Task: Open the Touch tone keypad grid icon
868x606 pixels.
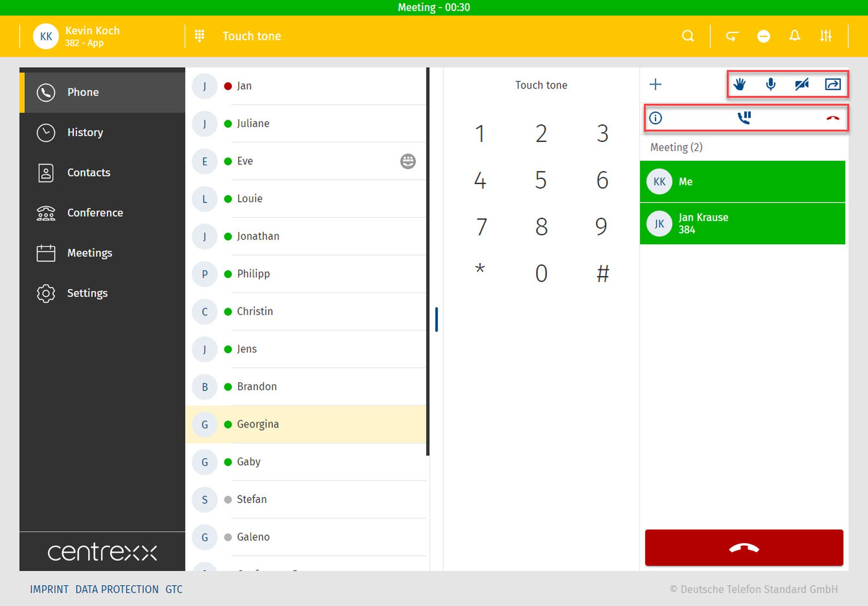Action: coord(200,36)
